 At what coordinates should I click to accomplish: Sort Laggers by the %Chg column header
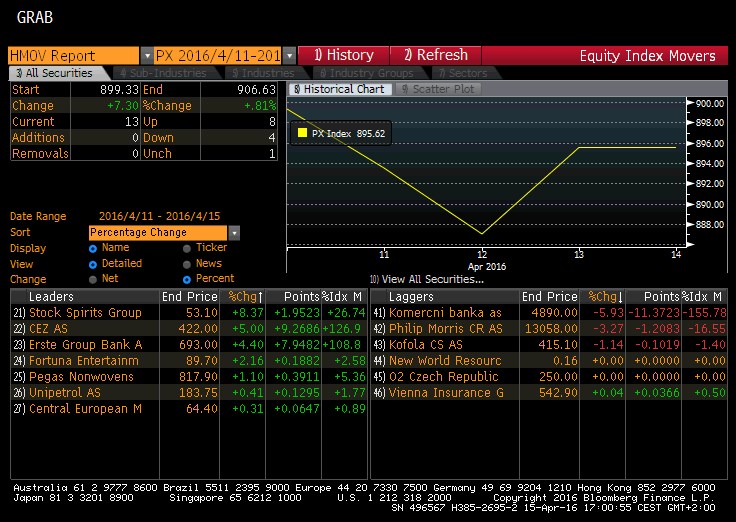tap(605, 297)
